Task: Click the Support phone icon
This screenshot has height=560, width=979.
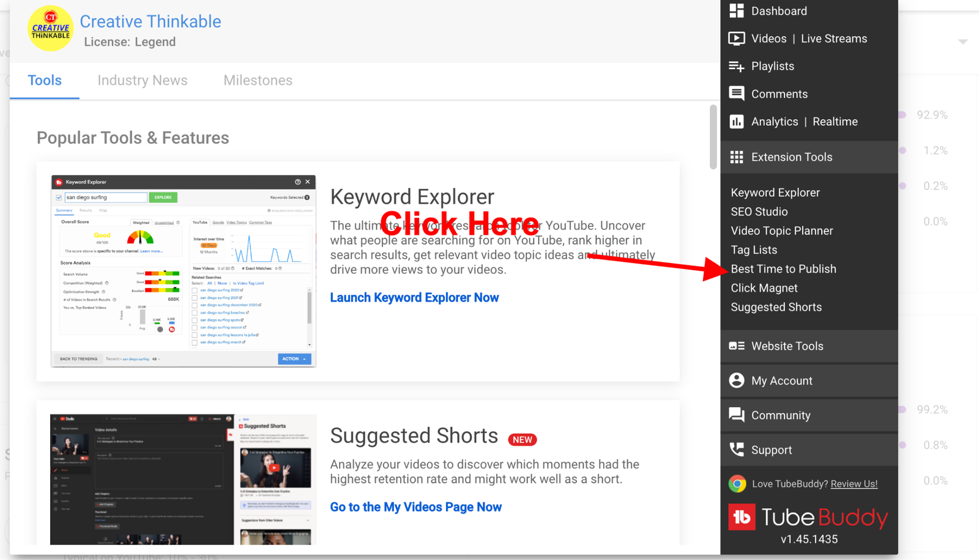Action: point(737,449)
